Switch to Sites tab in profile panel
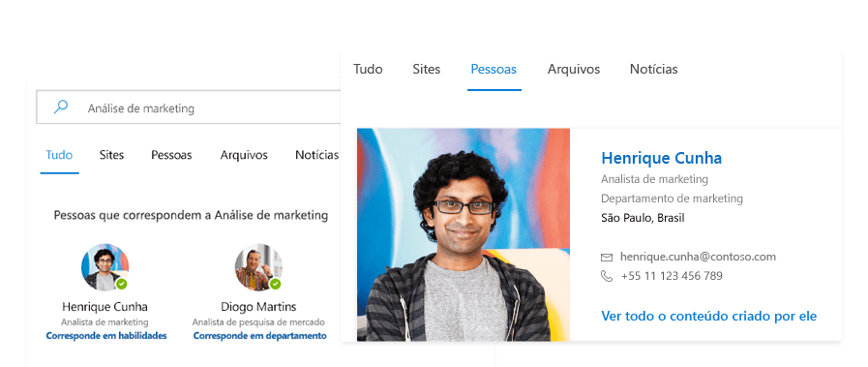This screenshot has height=367, width=868. [x=426, y=69]
